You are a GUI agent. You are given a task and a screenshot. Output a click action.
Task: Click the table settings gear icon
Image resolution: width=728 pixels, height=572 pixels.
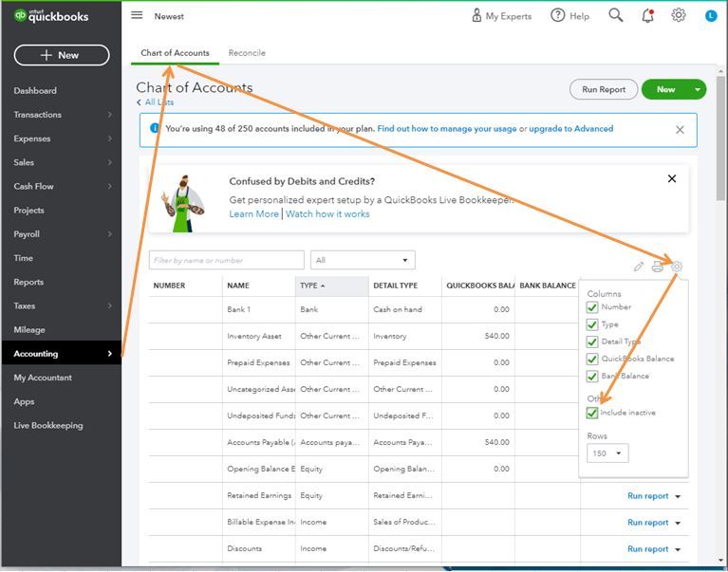pos(677,267)
